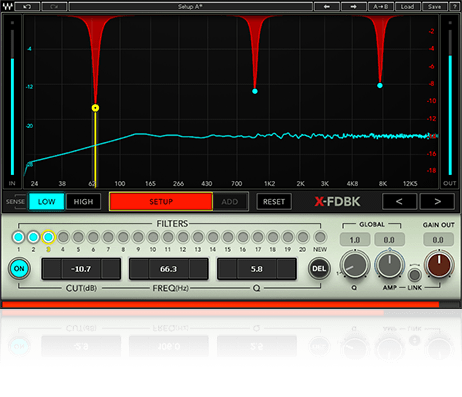
Task: Decrease FREQ using left stepper
Action: click(140, 269)
